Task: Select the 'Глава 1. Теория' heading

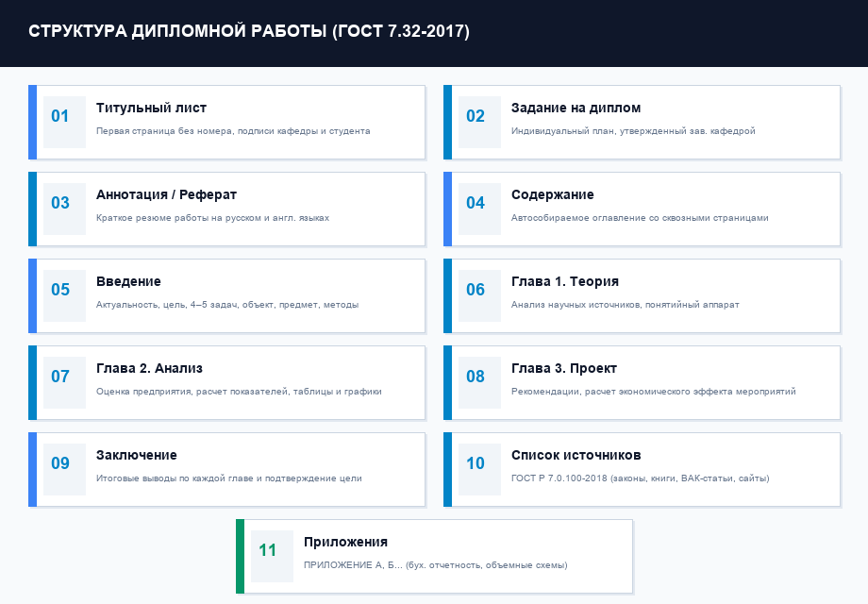Action: pos(564,282)
